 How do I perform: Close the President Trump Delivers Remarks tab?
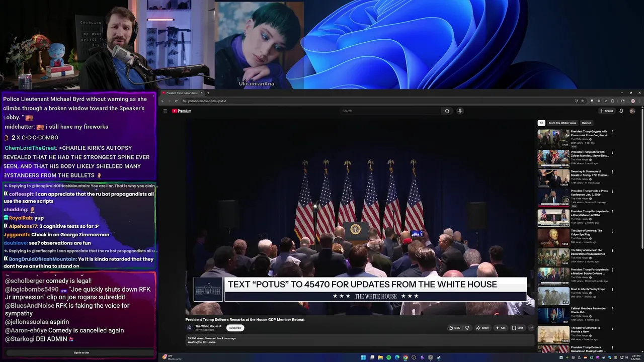[202, 93]
